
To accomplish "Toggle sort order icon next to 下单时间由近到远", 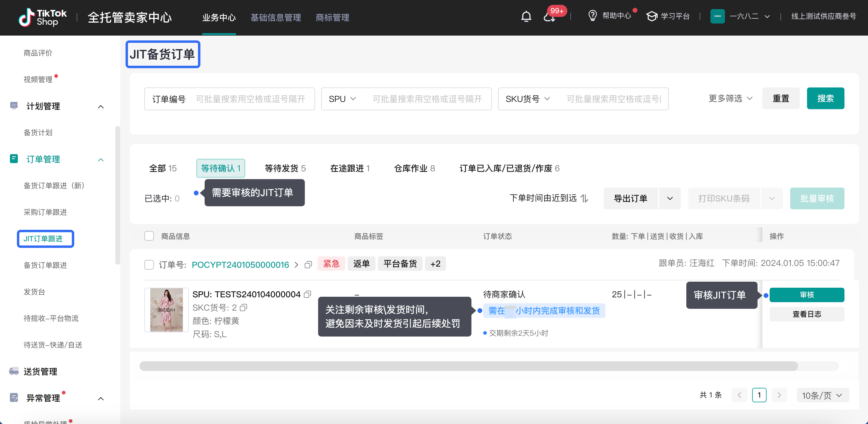I will pyautogui.click(x=584, y=198).
